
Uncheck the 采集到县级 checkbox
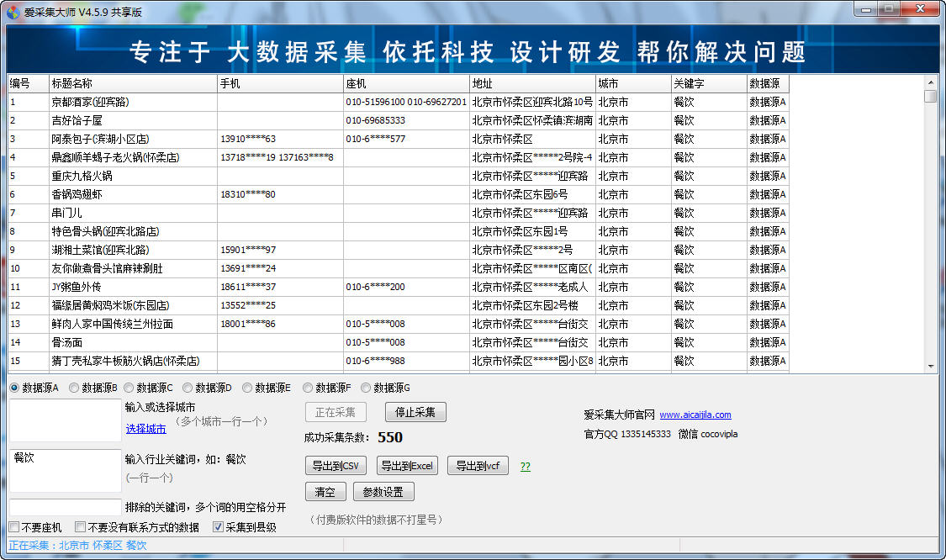218,527
